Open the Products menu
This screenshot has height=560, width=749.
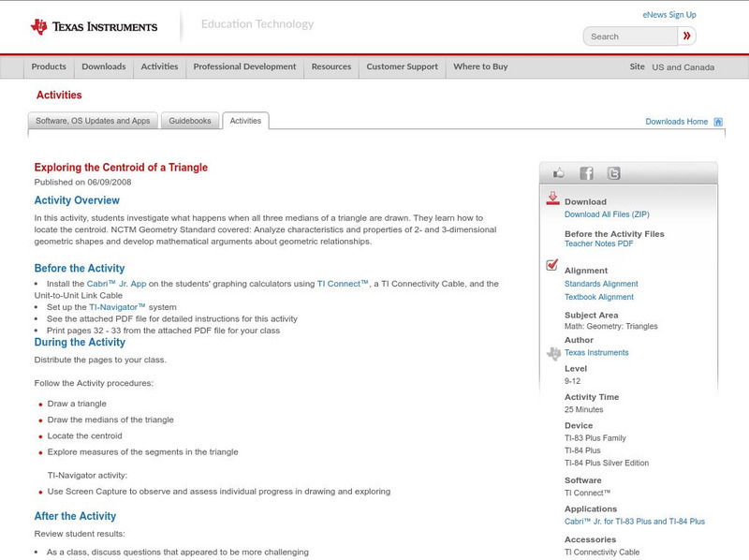(49, 66)
